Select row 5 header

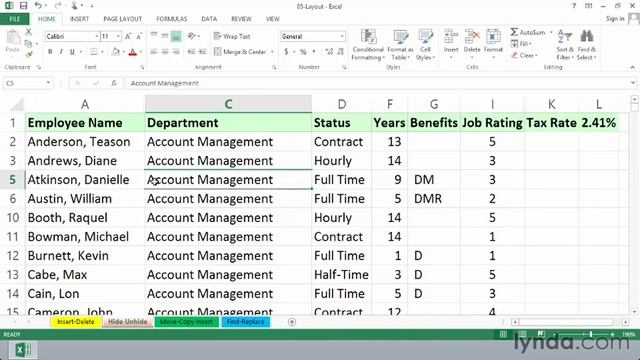pos(12,180)
